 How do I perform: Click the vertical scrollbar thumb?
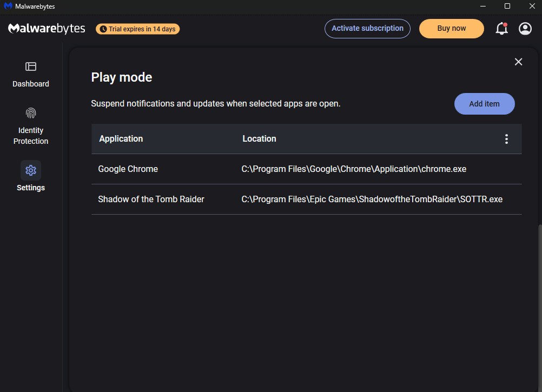point(540,308)
